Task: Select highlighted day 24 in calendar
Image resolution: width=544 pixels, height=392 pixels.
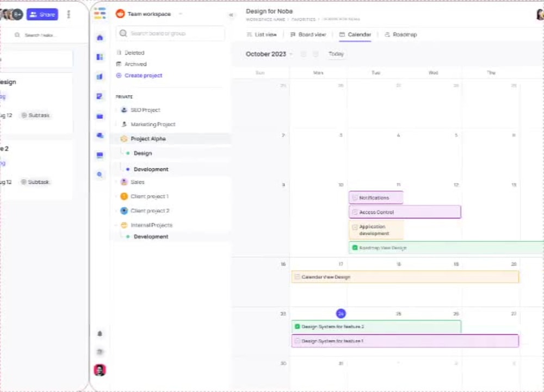Action: pos(341,314)
